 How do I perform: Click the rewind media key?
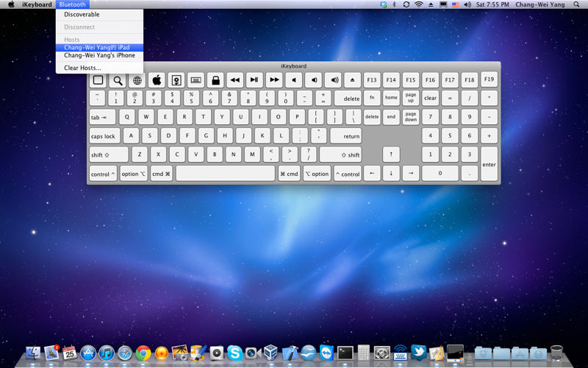click(234, 80)
